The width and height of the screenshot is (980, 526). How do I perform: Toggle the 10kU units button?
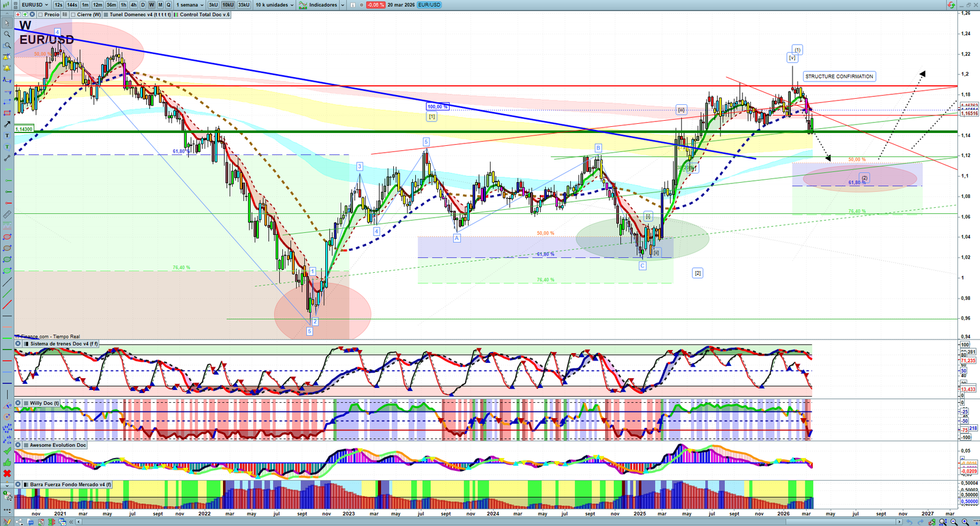pos(228,5)
